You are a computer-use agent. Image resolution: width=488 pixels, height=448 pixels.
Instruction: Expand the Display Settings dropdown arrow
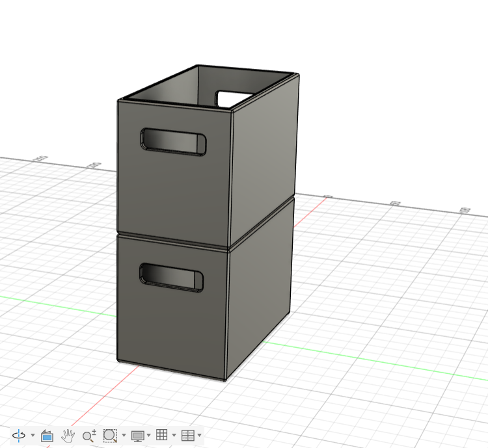click(149, 435)
